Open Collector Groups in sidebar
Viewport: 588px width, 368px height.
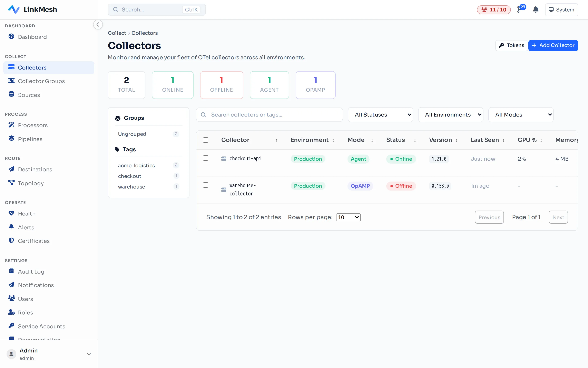click(49, 81)
